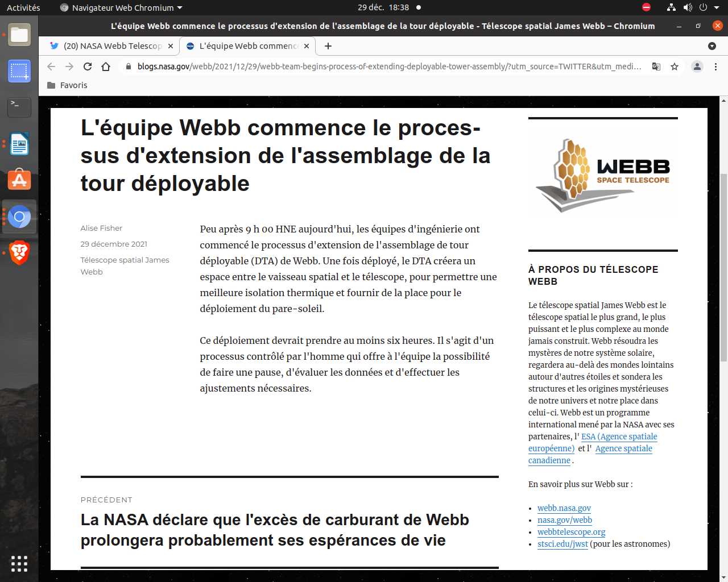Close the NASA Webb Telescope Twitter tab
The width and height of the screenshot is (728, 582).
tap(171, 46)
